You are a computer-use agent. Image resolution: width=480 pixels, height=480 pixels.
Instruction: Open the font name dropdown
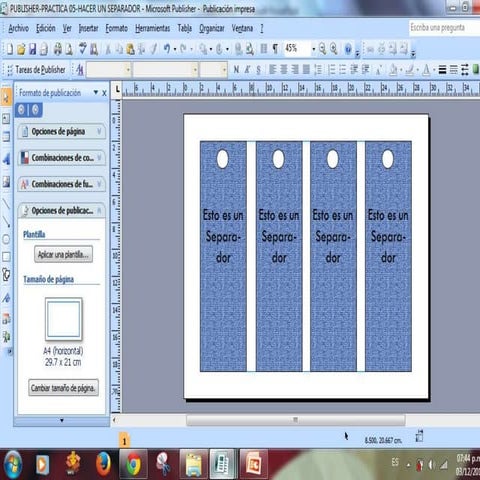click(195, 70)
